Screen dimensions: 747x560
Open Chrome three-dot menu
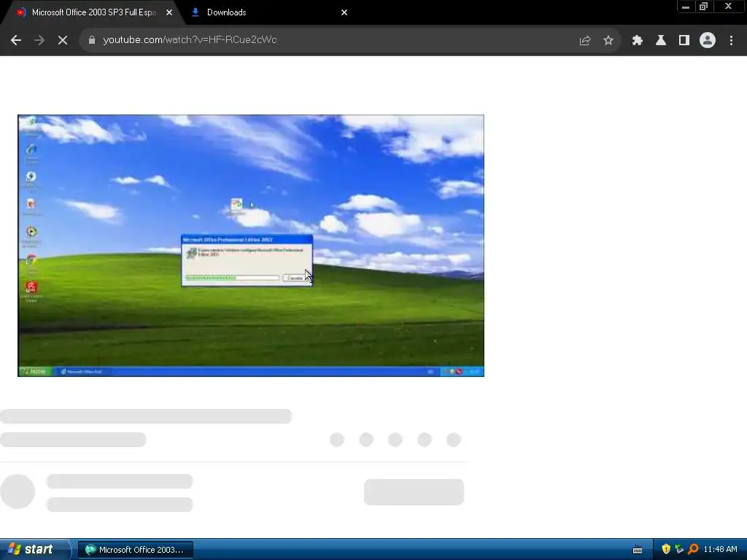tap(731, 41)
